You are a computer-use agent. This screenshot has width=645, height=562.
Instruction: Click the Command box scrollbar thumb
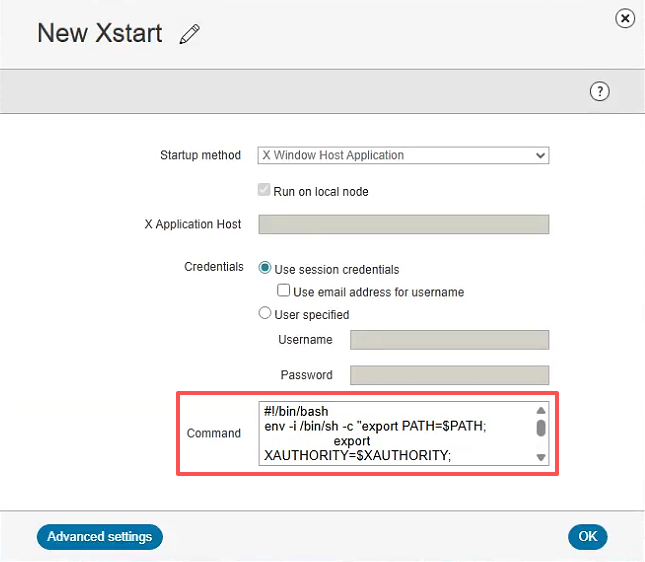tap(541, 428)
